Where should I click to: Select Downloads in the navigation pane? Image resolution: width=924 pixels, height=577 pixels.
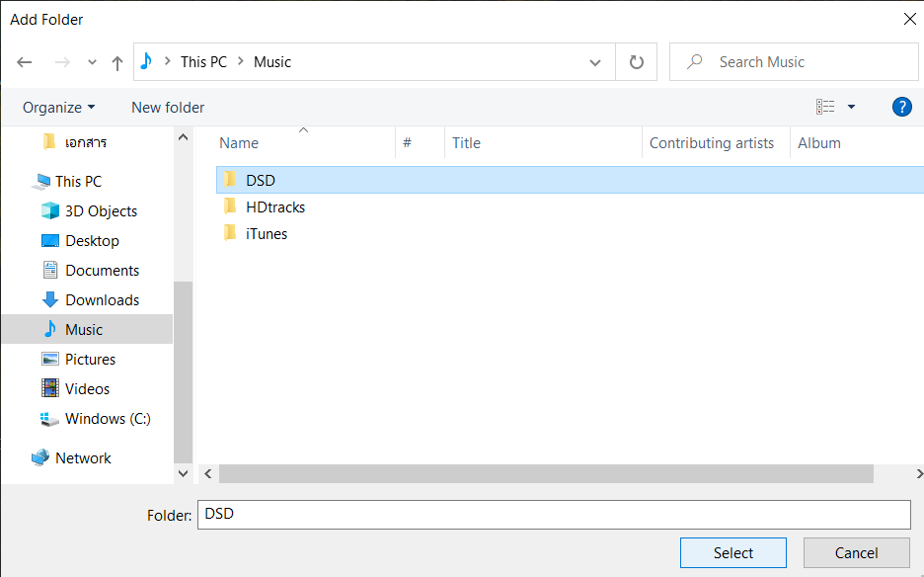tap(101, 300)
